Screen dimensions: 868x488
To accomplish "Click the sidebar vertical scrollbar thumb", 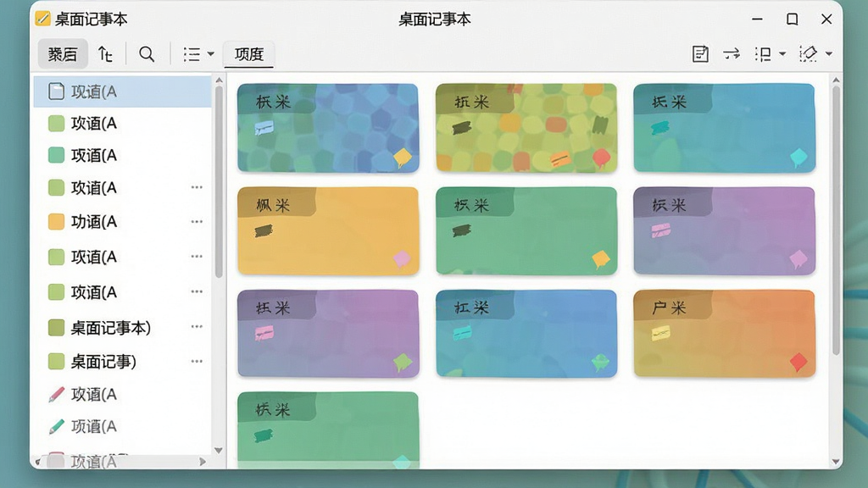I will pos(219,181).
